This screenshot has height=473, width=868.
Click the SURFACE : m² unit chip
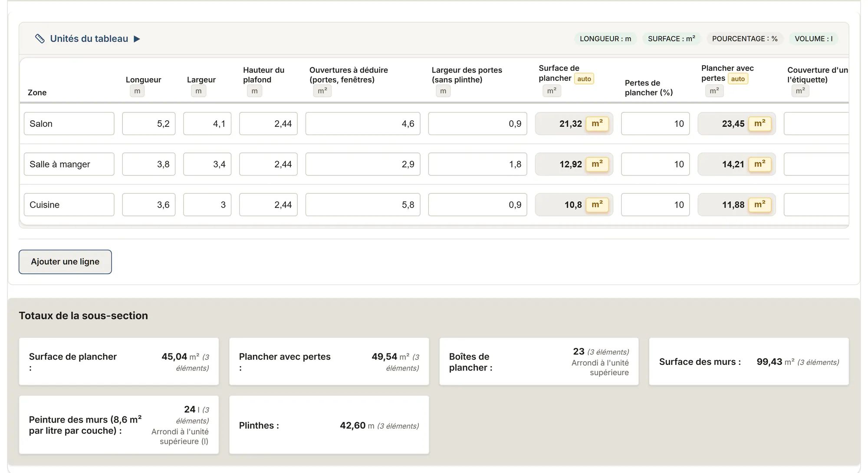[671, 39]
